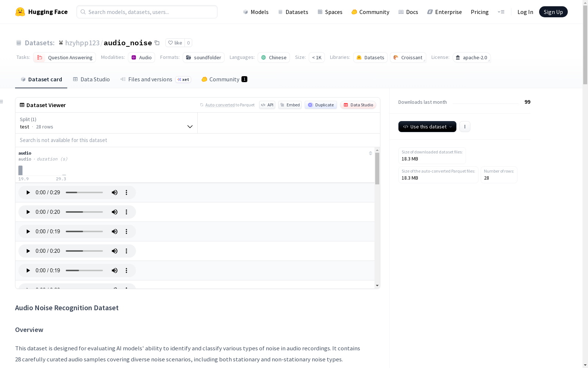Click the viewer scroll down arrow

[x=377, y=286]
